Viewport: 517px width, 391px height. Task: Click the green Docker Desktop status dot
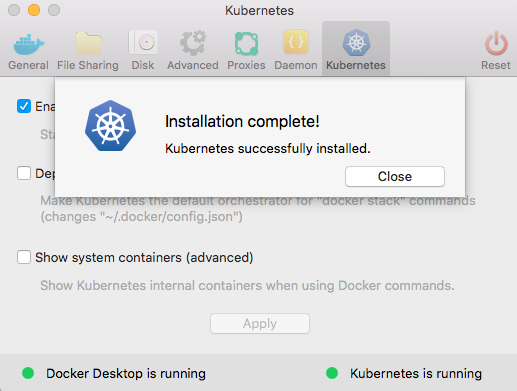(x=28, y=373)
